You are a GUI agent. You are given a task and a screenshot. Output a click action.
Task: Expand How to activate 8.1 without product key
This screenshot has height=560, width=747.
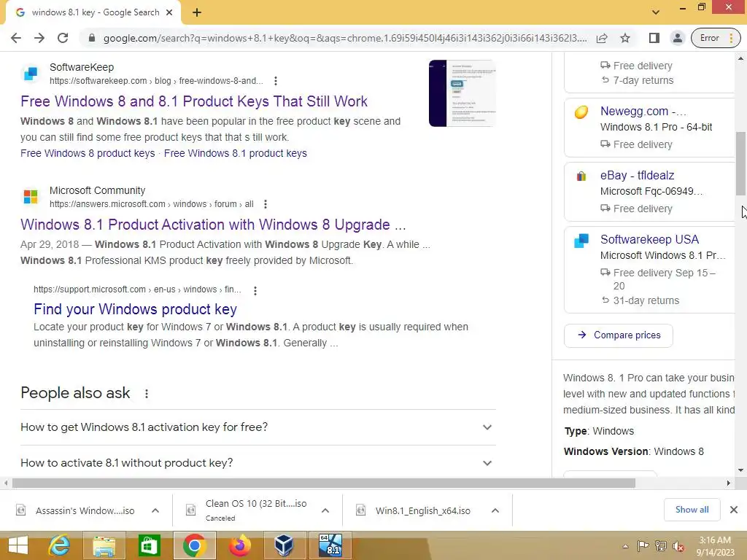258,463
